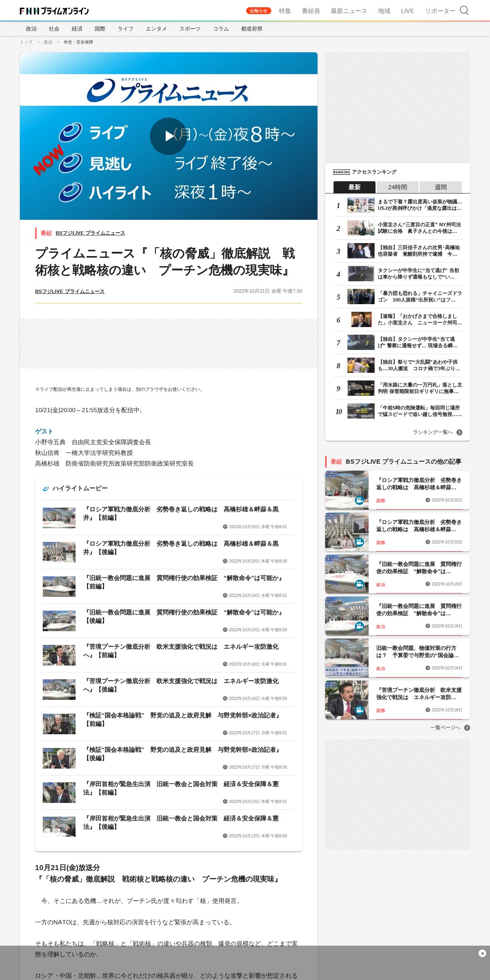The height and width of the screenshot is (980, 490).
Task: Click 政治 tag on 旧統一教会問題、物価対策 card
Action: (380, 669)
